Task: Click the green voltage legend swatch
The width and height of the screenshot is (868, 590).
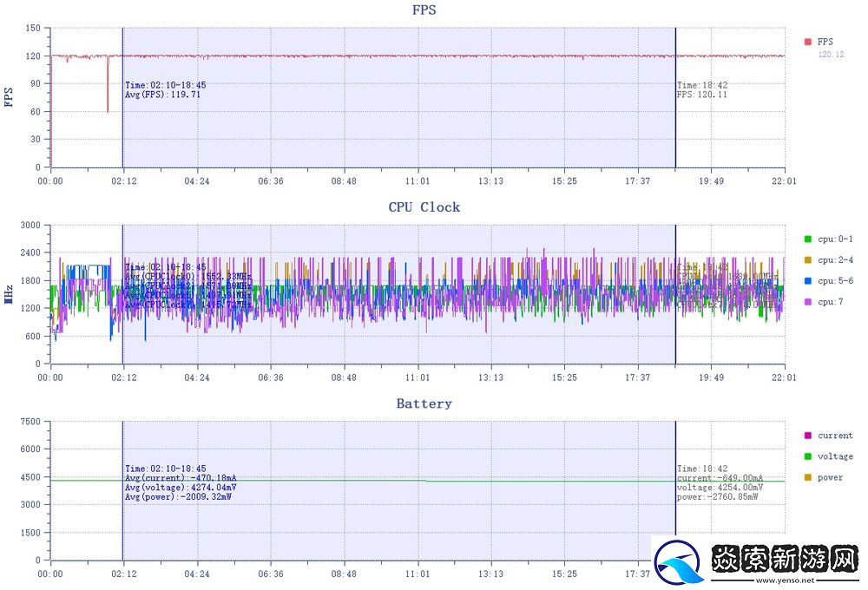Action: tap(808, 456)
